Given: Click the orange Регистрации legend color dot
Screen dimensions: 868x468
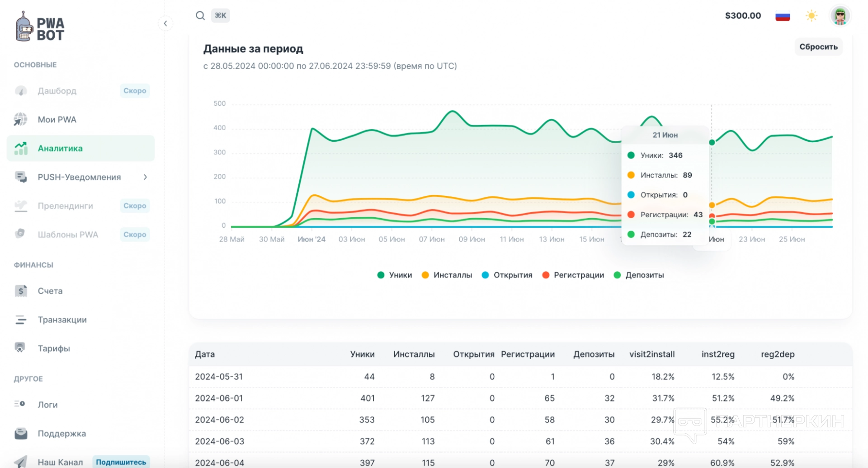Looking at the screenshot, I should (546, 275).
